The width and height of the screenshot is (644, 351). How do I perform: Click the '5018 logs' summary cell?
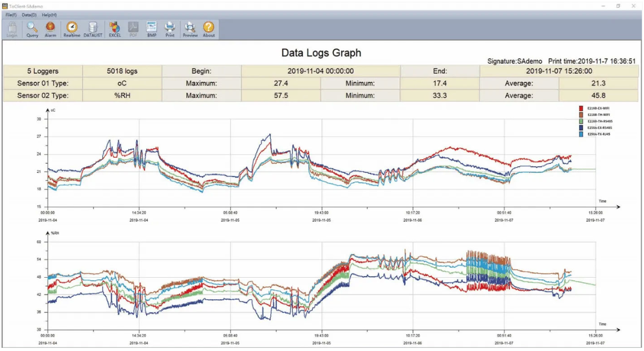point(122,71)
